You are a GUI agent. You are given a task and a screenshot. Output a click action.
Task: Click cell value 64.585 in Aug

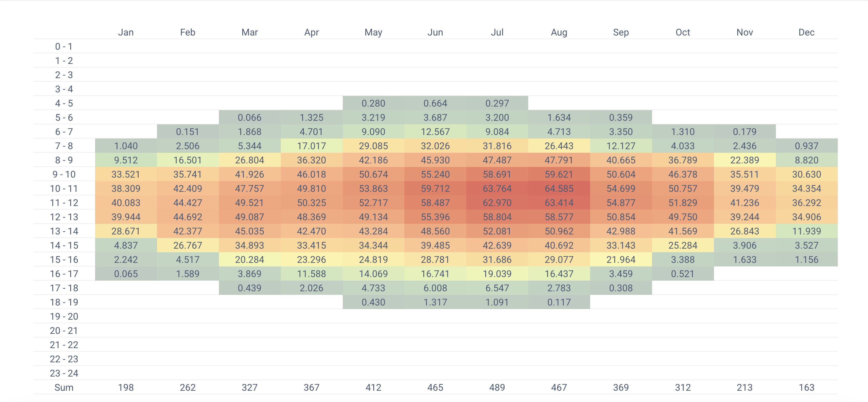[559, 189]
